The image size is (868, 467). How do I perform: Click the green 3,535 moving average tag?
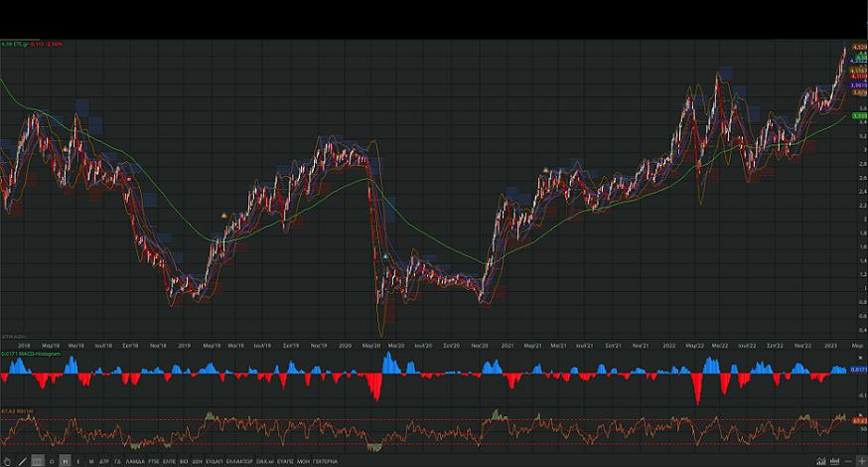click(860, 116)
